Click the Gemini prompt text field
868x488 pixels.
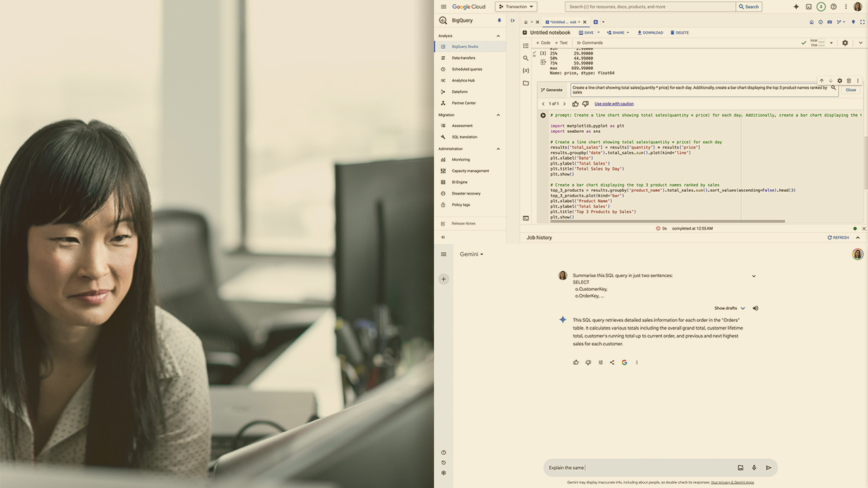pyautogui.click(x=637, y=468)
